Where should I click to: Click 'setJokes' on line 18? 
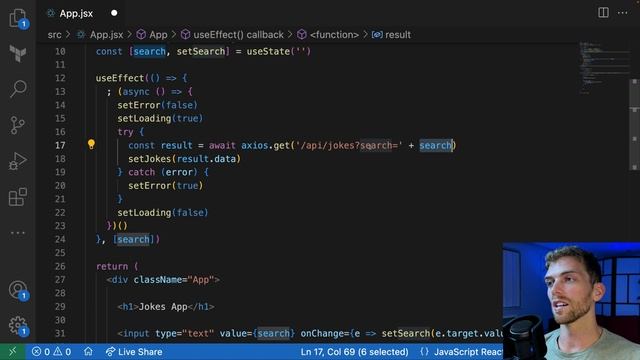tap(150, 159)
